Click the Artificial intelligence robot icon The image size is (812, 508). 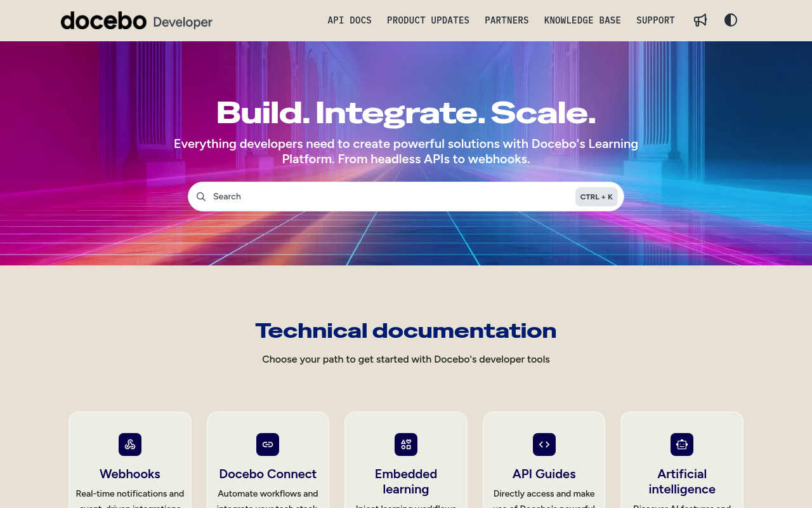pos(682,444)
